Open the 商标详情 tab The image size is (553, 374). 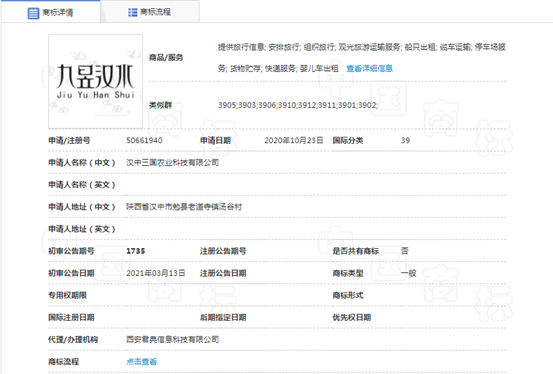point(50,13)
